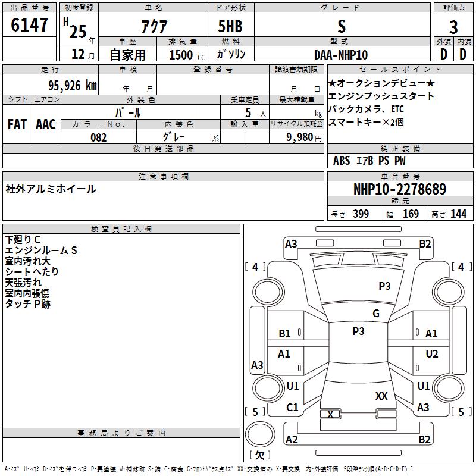Click the ★オークションデビュー★ sales point
The image size is (476, 476).
point(381,83)
